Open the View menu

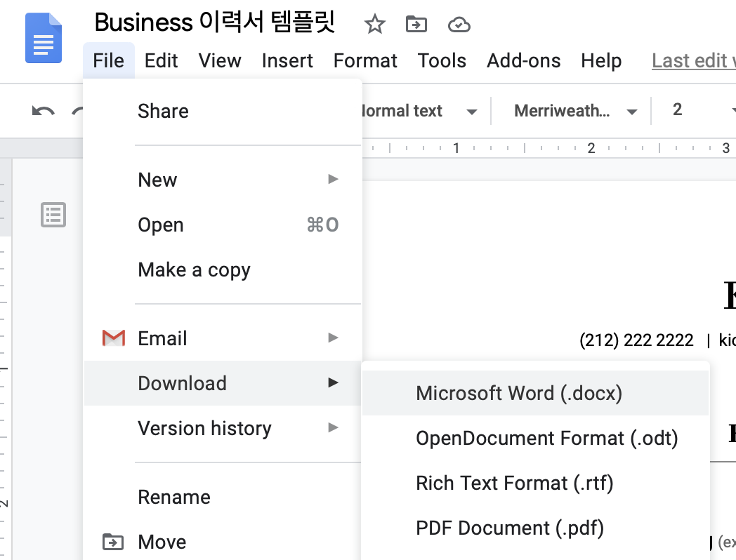coord(220,60)
